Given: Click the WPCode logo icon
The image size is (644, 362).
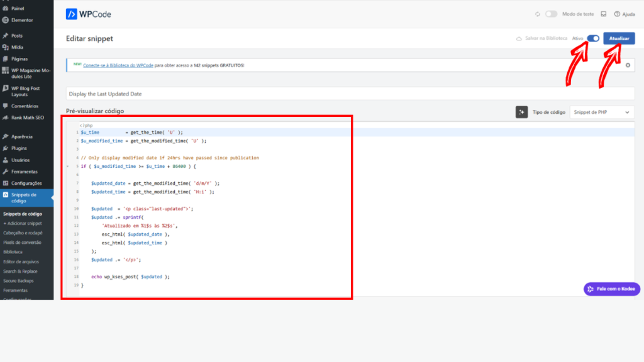Looking at the screenshot, I should [x=72, y=13].
